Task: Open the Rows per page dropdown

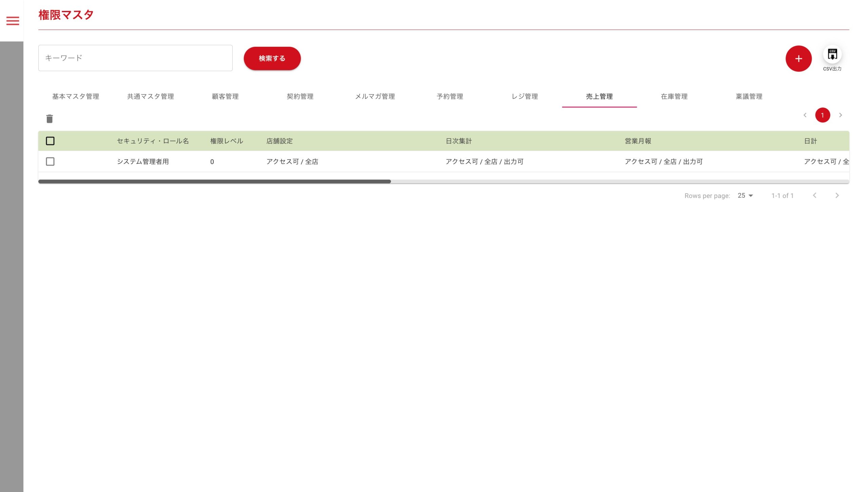Action: (745, 196)
